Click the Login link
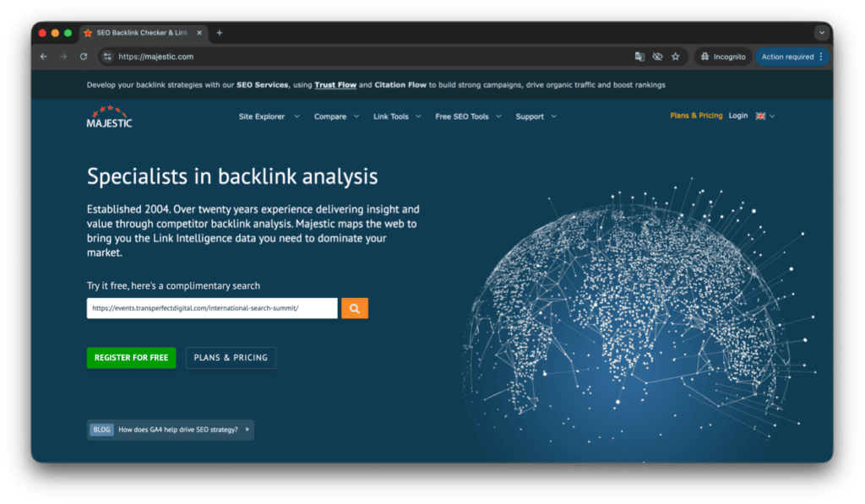Image resolution: width=865 pixels, height=504 pixels. pos(737,116)
